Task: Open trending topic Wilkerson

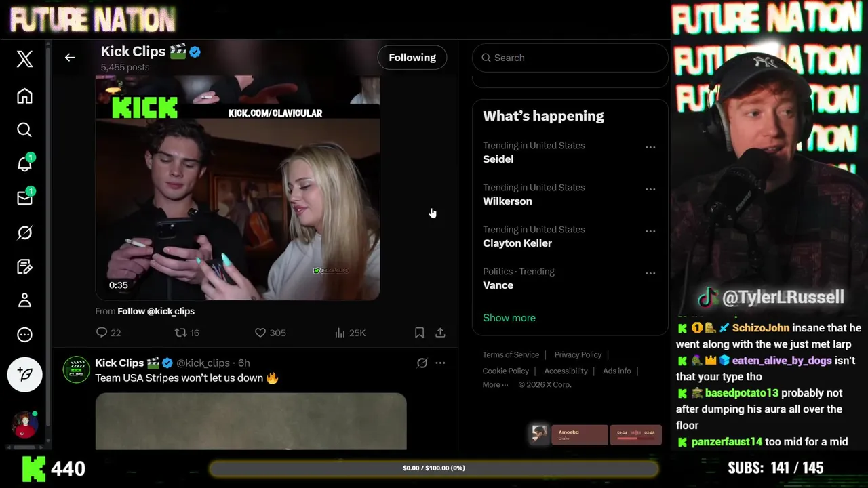Action: point(507,201)
